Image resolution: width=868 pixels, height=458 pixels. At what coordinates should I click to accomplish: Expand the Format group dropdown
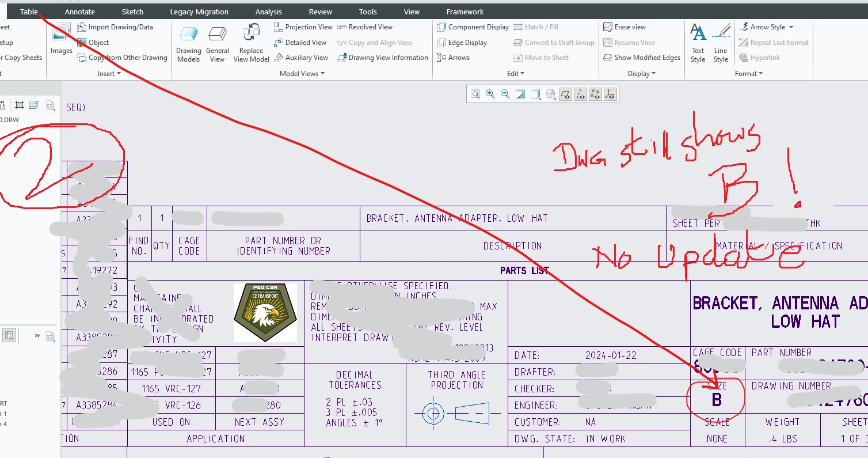click(749, 74)
